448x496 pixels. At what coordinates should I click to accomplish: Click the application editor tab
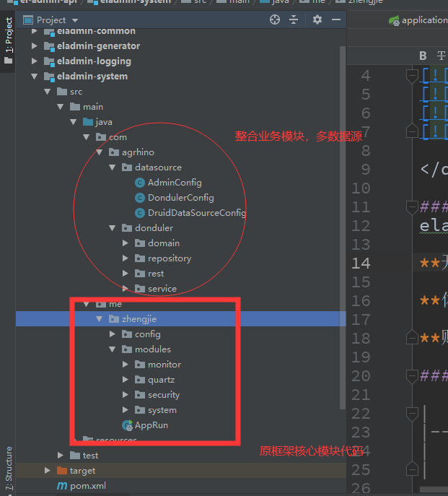[x=418, y=20]
